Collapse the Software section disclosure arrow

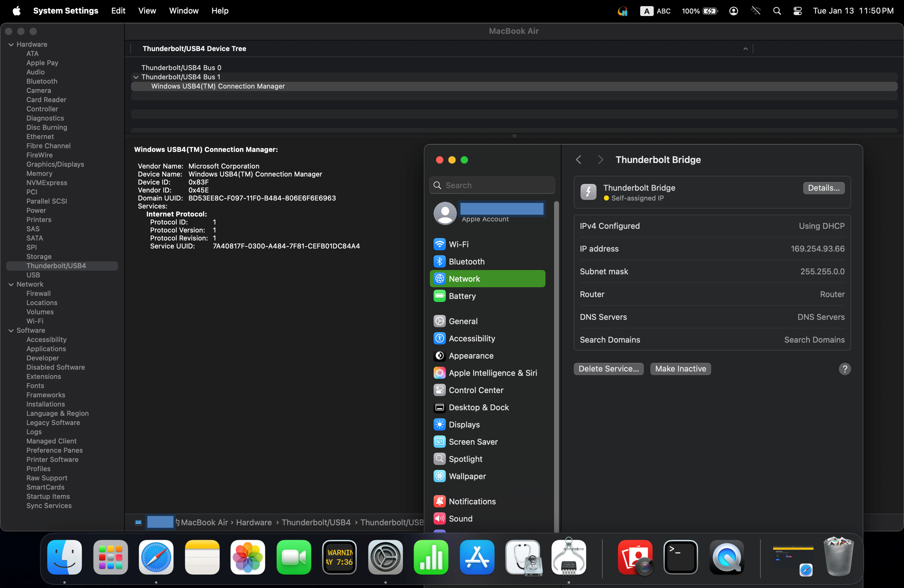coord(11,331)
